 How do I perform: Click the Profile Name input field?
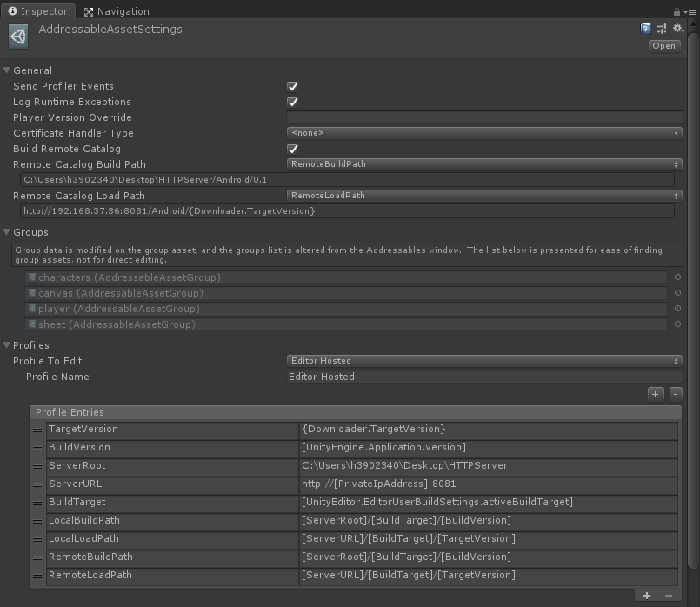(484, 377)
